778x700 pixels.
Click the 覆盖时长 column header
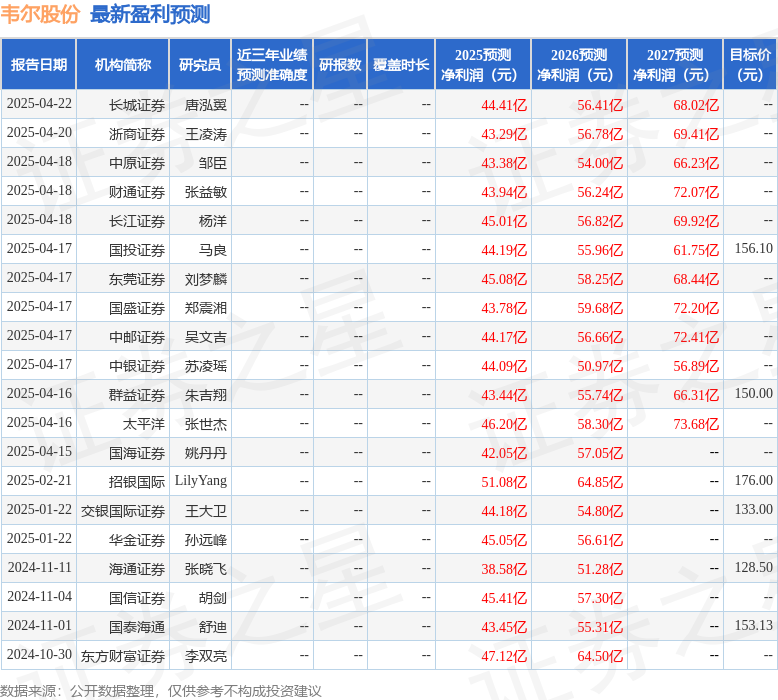tap(401, 64)
